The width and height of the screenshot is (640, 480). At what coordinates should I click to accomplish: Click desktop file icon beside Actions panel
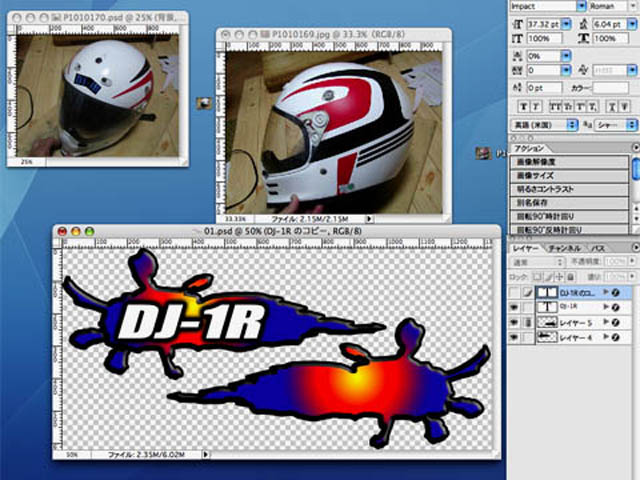pos(483,153)
